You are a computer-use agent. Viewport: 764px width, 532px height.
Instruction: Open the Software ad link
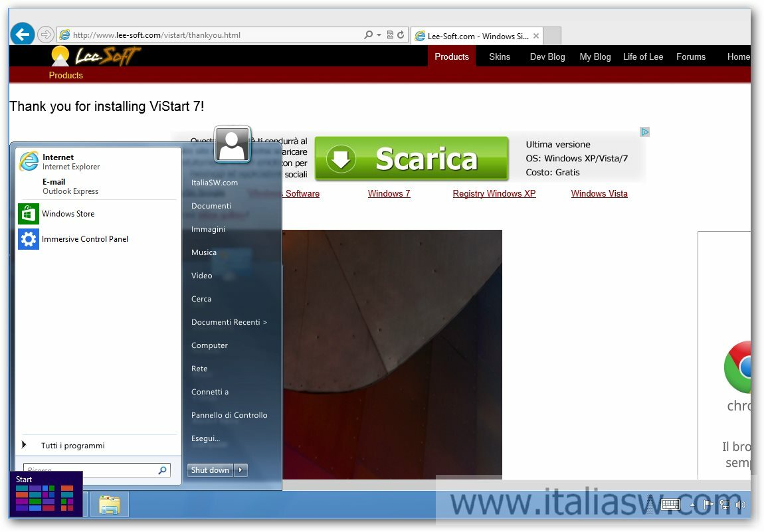click(x=302, y=193)
